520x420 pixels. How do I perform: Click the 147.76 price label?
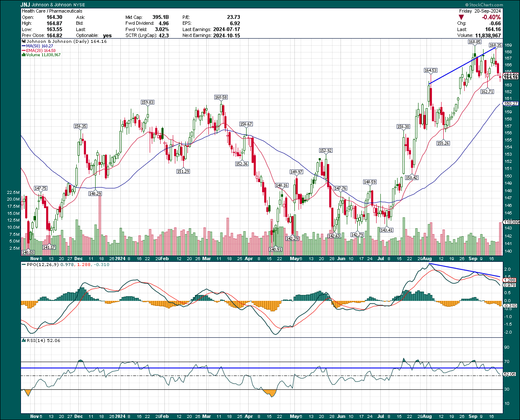coord(341,188)
